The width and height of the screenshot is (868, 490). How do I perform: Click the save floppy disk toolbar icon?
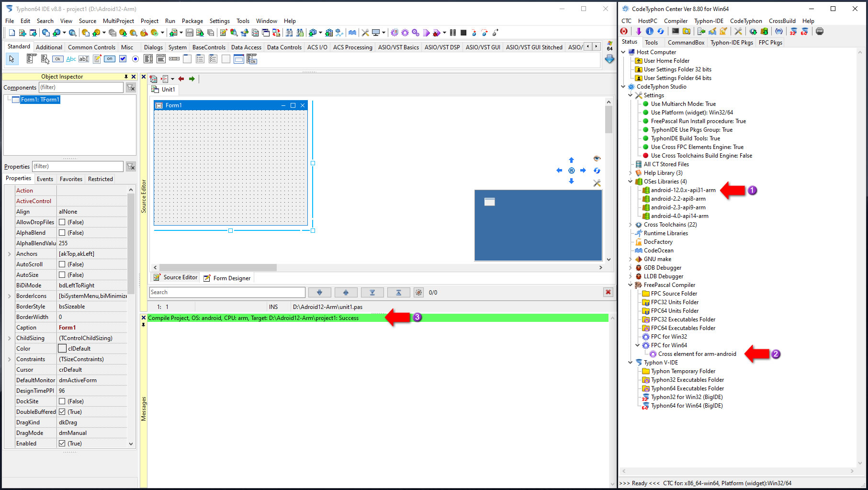pyautogui.click(x=190, y=33)
